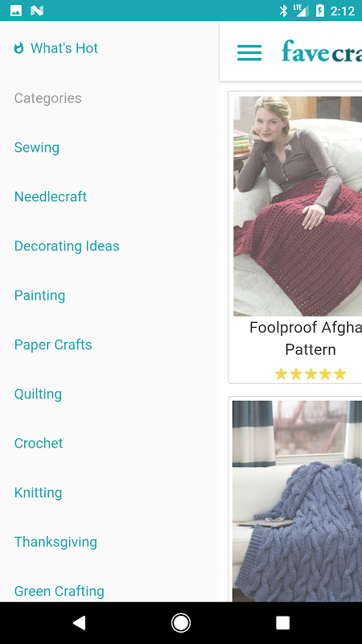The width and height of the screenshot is (362, 644).
Task: Select the Sewing category
Action: [36, 147]
